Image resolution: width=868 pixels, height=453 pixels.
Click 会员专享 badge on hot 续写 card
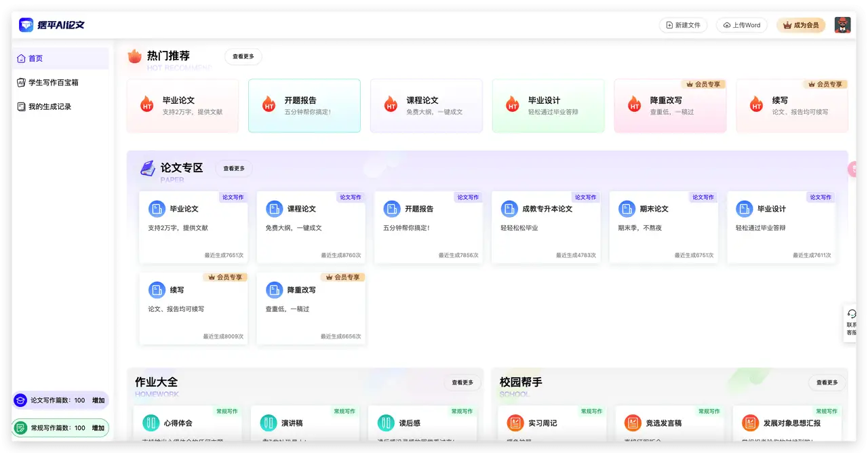coord(825,84)
